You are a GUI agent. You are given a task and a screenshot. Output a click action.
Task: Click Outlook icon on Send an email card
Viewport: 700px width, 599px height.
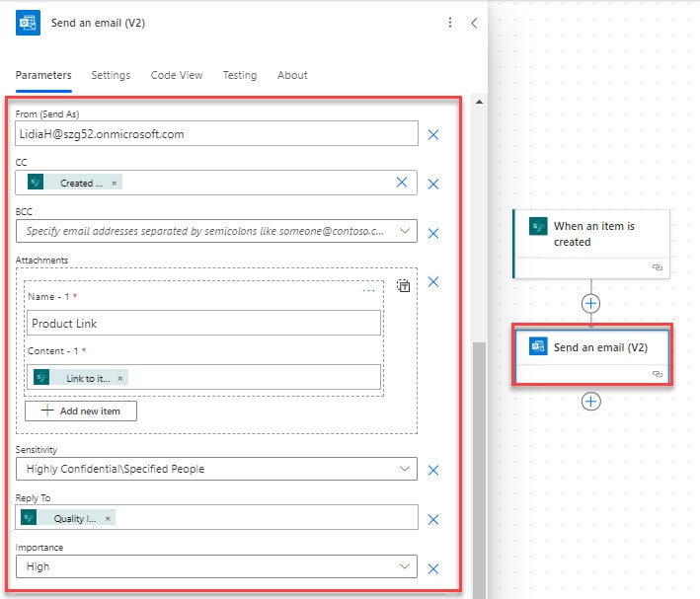538,346
